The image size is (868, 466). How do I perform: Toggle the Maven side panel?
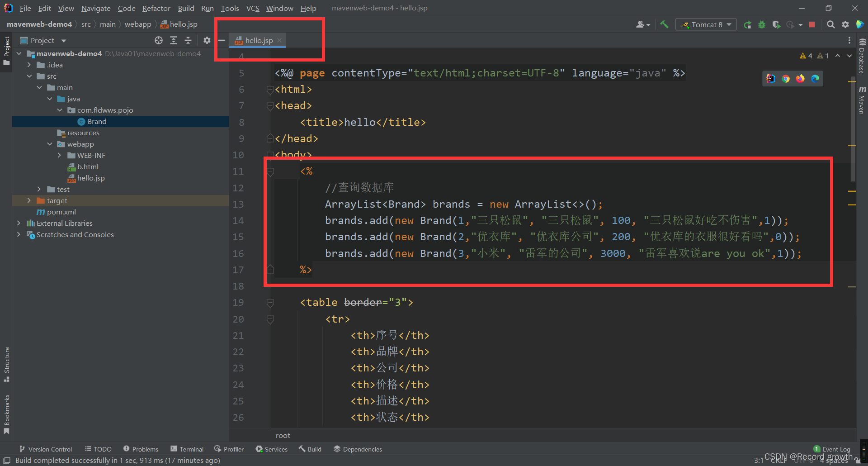point(862,100)
